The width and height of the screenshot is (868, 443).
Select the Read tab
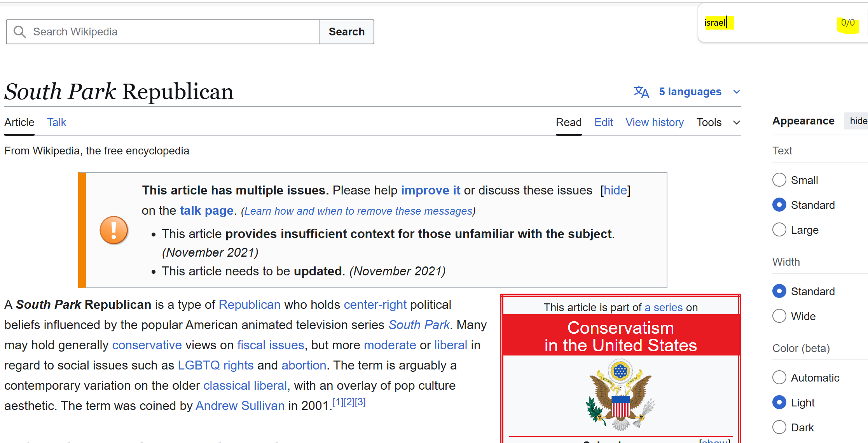(569, 122)
